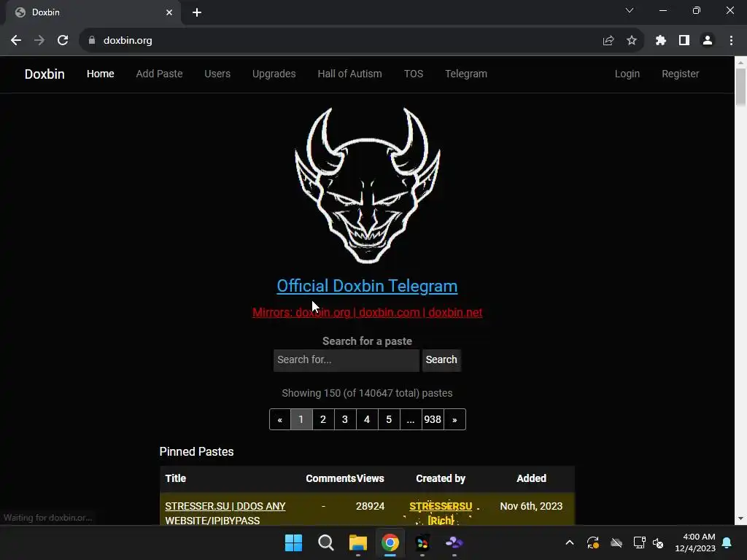
Task: Click the muted volume tray icon
Action: click(x=658, y=542)
